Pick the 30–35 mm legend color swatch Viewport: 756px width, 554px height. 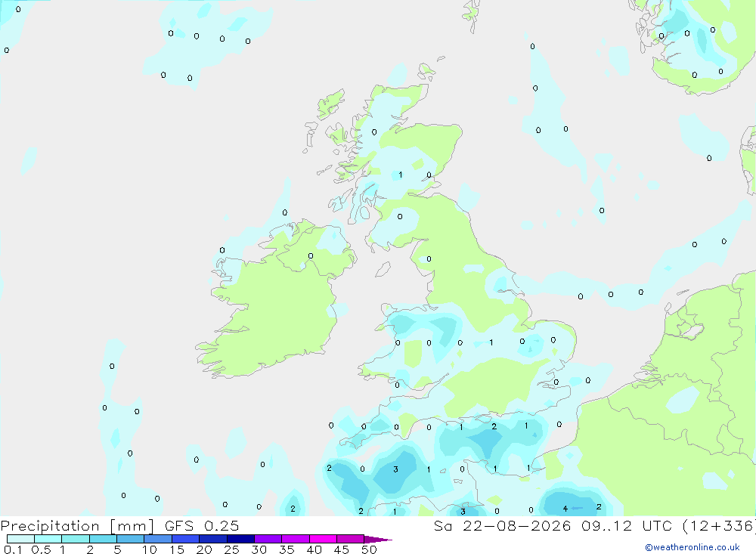pos(268,539)
